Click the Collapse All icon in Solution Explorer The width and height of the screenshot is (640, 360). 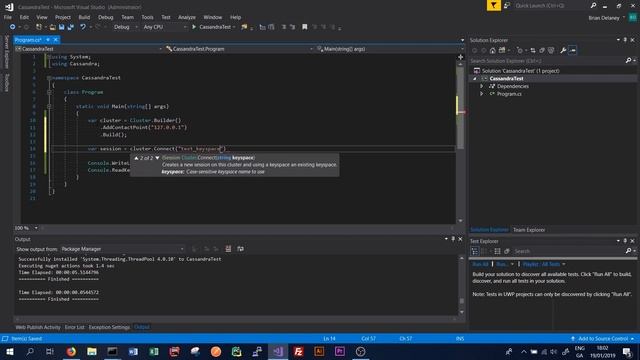coord(542,50)
